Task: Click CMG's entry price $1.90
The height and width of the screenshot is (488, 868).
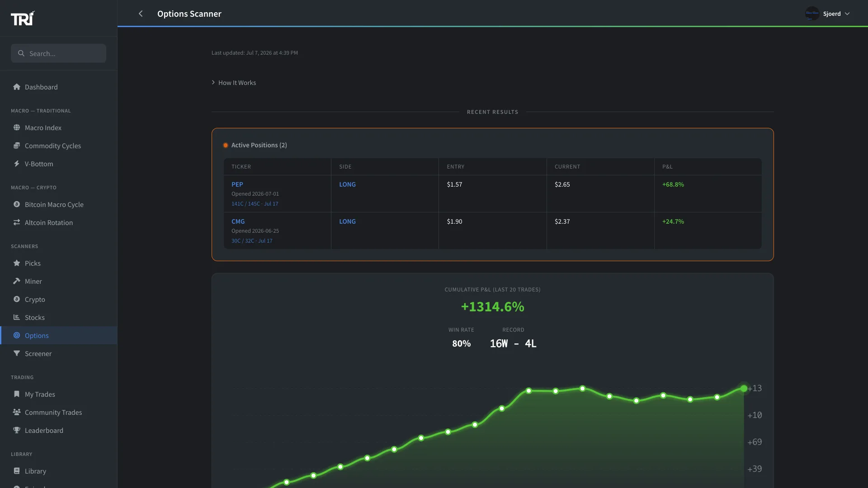Action: point(454,221)
